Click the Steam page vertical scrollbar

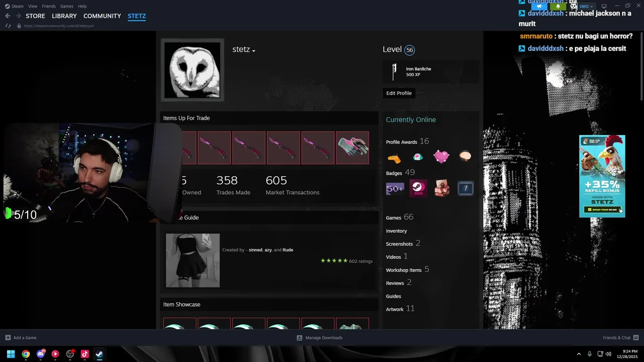point(641,65)
